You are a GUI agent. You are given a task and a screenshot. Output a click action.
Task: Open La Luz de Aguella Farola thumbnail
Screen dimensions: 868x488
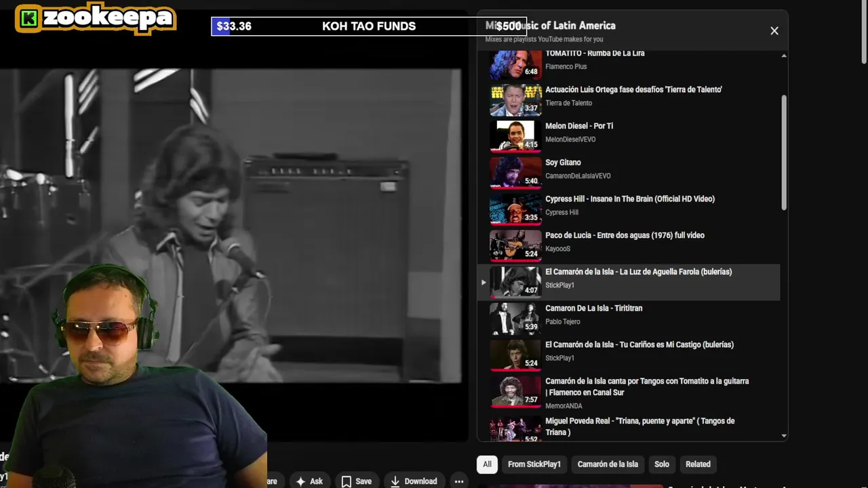(x=515, y=282)
